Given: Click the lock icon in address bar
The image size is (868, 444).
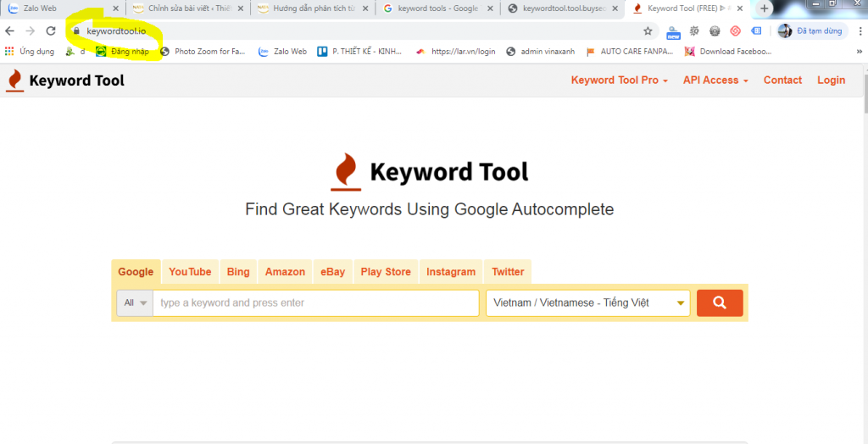Looking at the screenshot, I should coord(76,31).
